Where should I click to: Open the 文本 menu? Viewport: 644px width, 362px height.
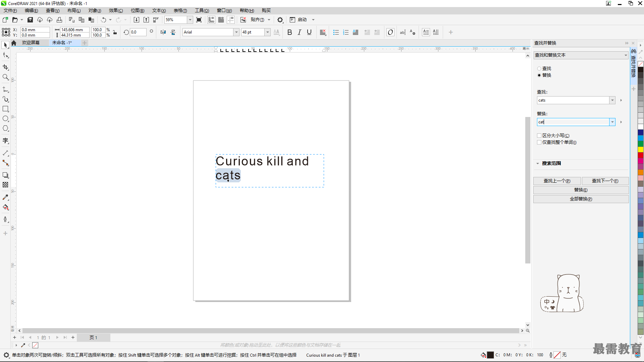point(159,10)
